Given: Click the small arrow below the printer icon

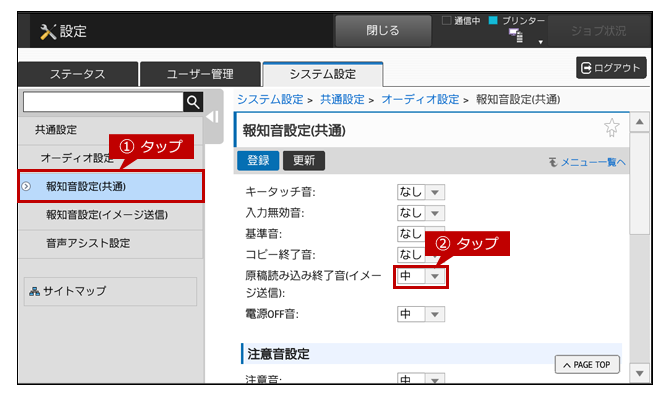Looking at the screenshot, I should click(541, 42).
